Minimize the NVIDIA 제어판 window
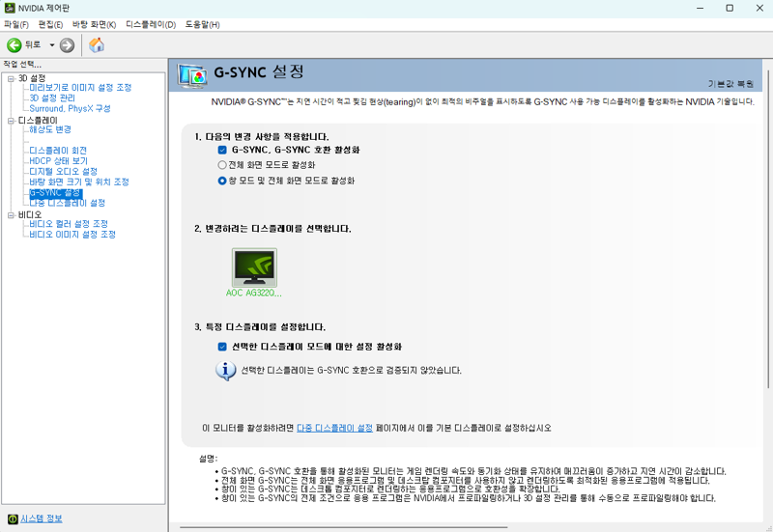 point(700,8)
